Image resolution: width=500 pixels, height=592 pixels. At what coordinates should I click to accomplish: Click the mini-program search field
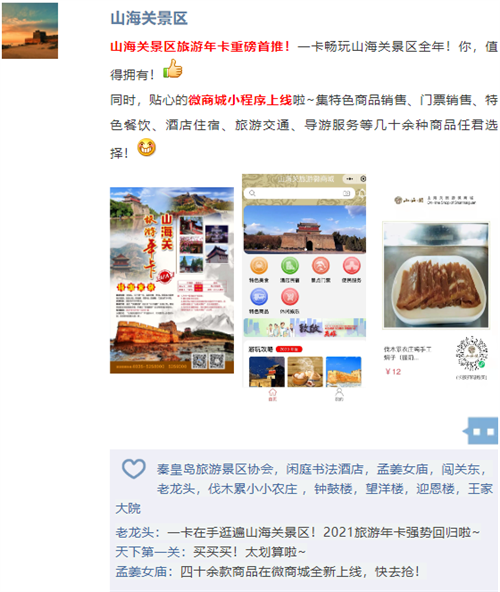tap(299, 193)
